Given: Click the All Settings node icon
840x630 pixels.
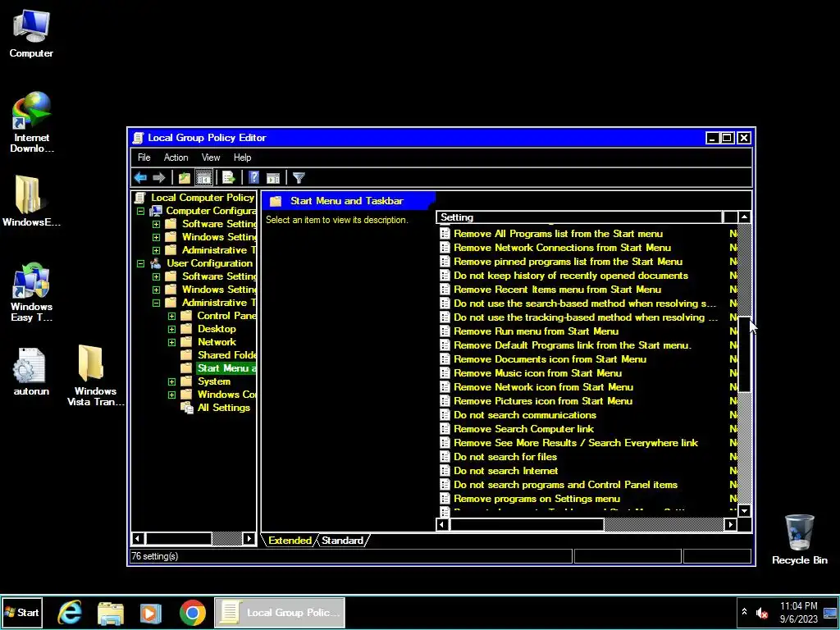Looking at the screenshot, I should [186, 408].
